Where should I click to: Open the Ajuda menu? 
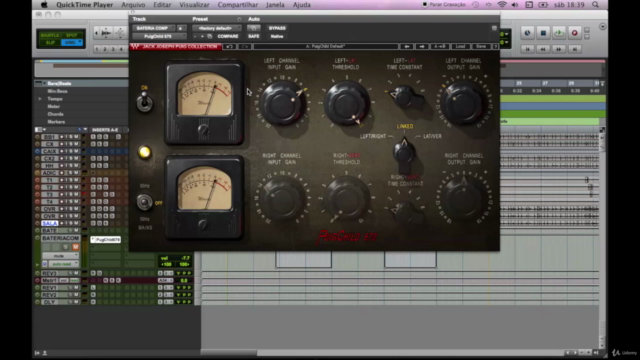click(x=302, y=5)
